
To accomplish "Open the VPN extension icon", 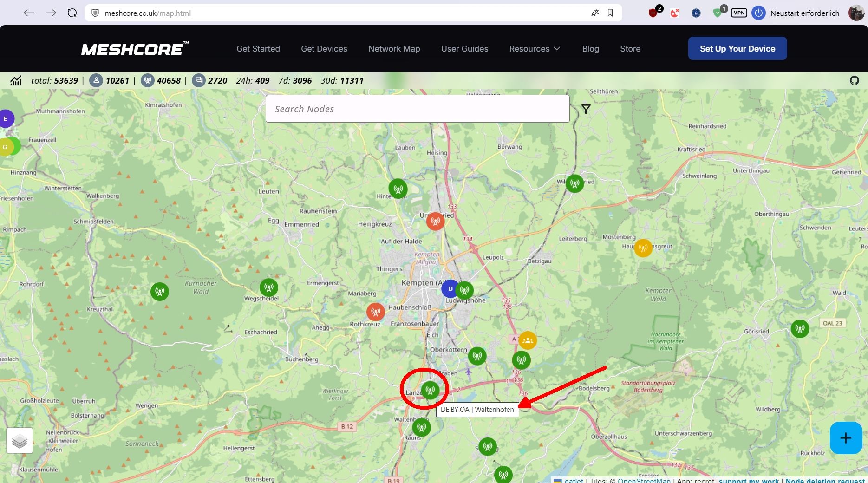I will (x=739, y=13).
